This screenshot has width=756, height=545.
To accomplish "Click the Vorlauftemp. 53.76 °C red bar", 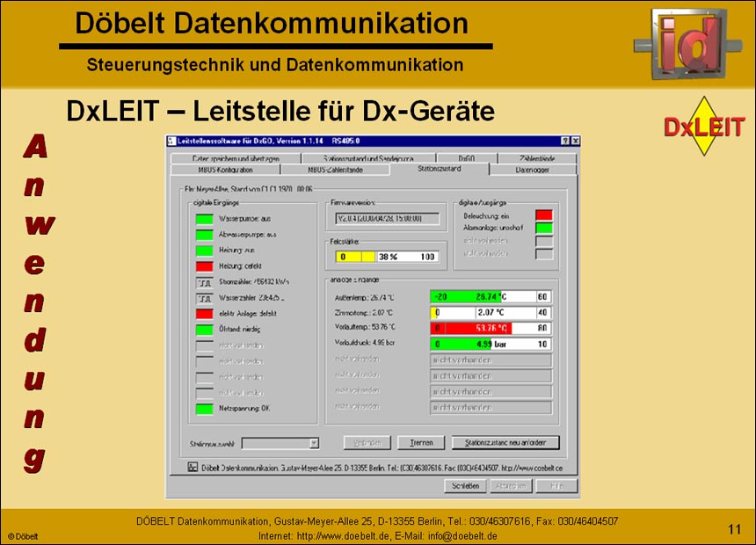I will click(491, 328).
